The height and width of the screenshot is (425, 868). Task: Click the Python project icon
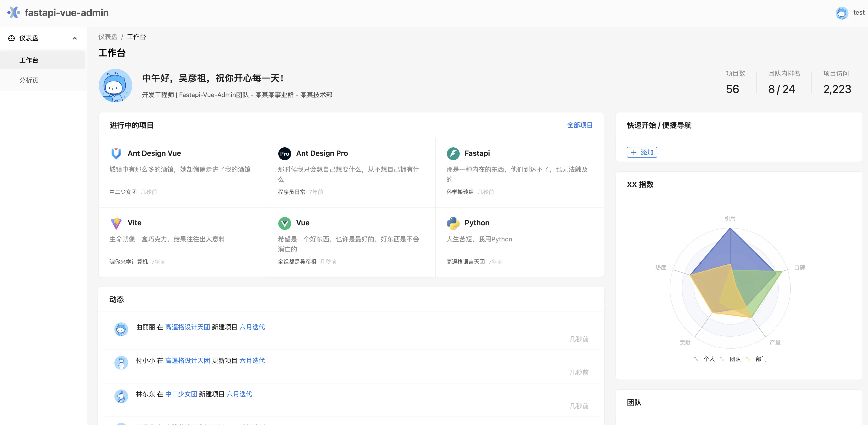pyautogui.click(x=453, y=223)
